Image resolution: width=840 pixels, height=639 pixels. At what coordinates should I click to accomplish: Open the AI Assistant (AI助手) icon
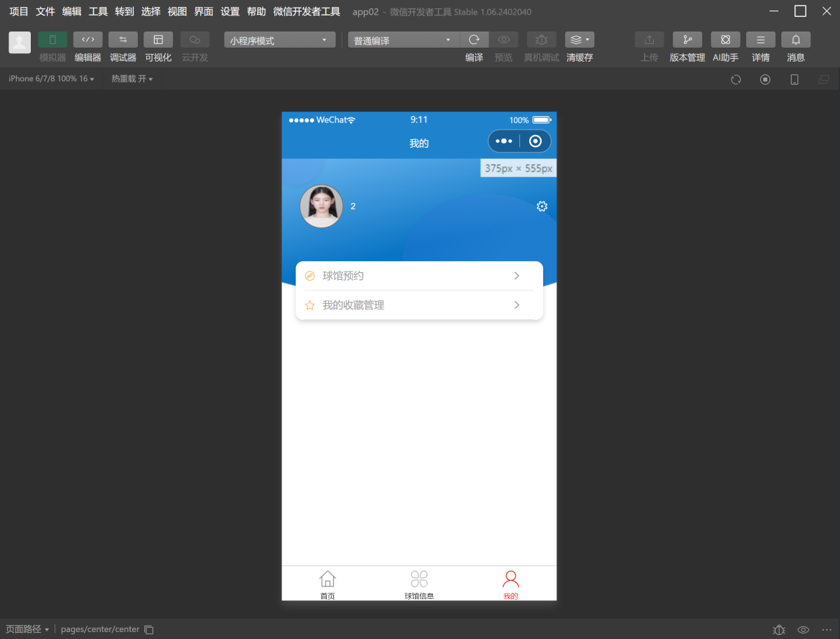point(725,40)
